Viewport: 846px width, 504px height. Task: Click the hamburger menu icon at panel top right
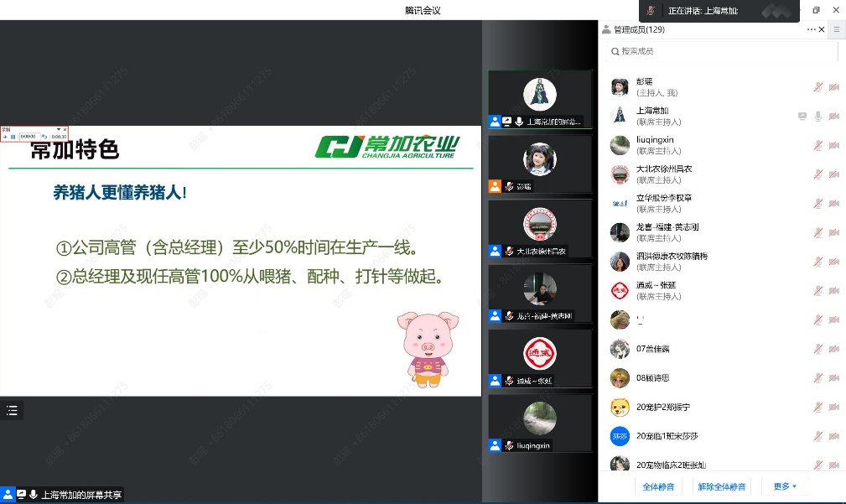point(835,29)
